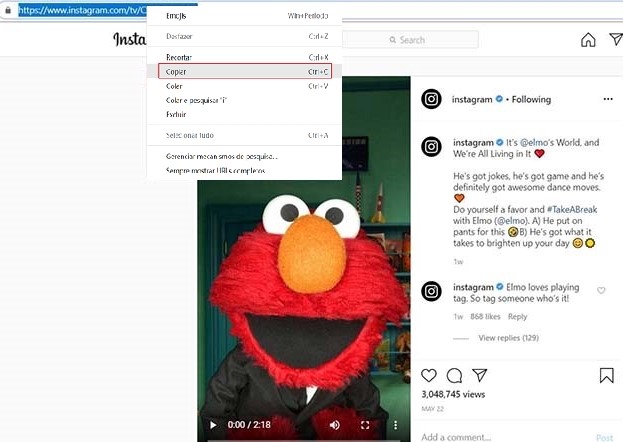Click the 1w timestamp beside 868 likes
The image size is (623, 442).
coord(458,317)
